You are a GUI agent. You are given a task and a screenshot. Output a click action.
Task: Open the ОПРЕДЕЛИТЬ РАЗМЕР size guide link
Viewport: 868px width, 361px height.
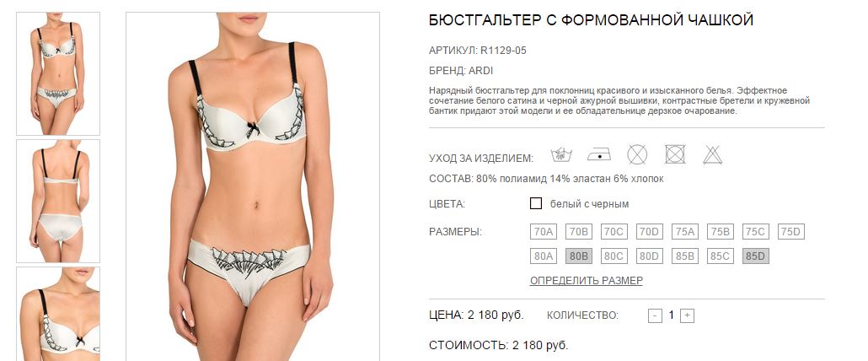click(587, 281)
